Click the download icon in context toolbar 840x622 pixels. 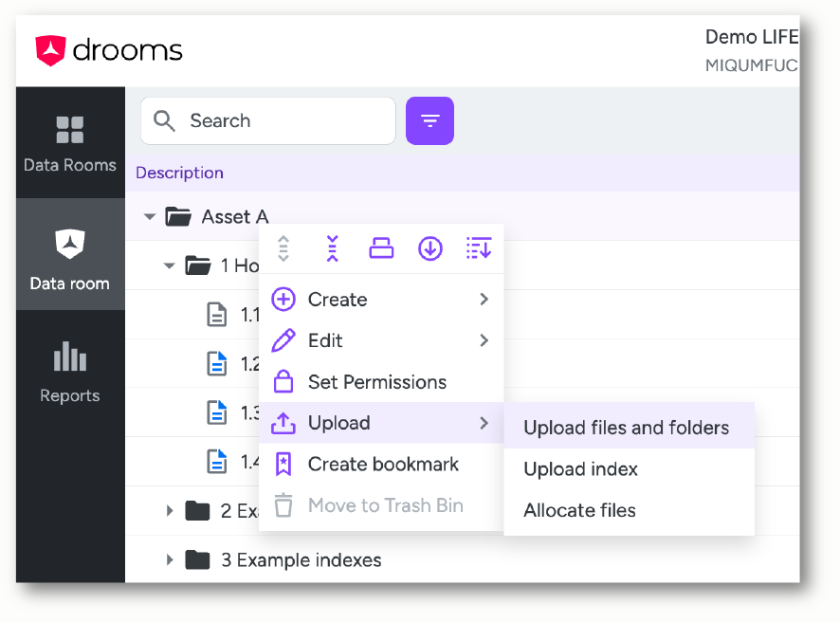click(430, 248)
